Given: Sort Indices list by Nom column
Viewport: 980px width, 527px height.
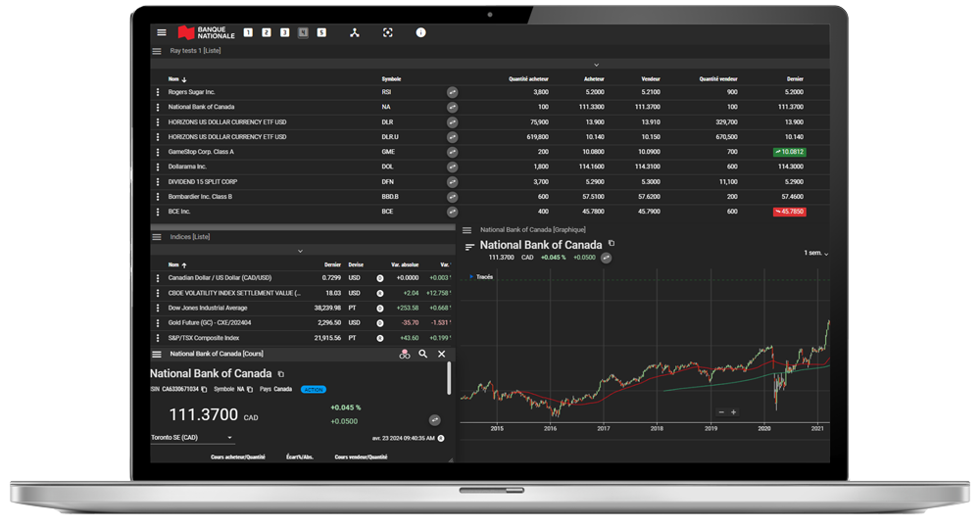Looking at the screenshot, I should pos(176,264).
